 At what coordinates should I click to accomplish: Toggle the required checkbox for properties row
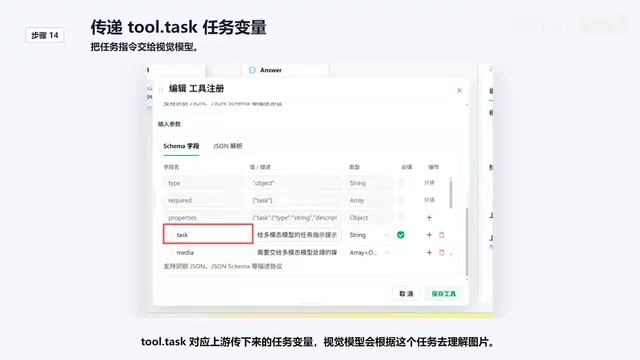(x=401, y=217)
